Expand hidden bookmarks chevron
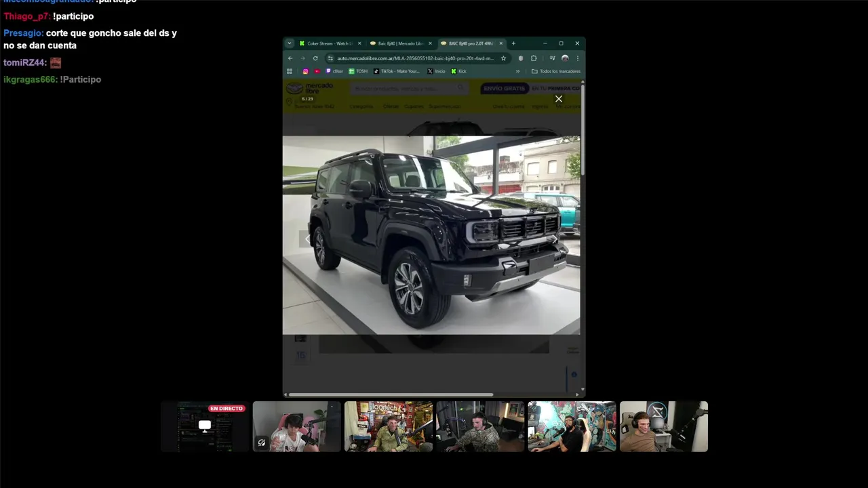 click(x=517, y=71)
